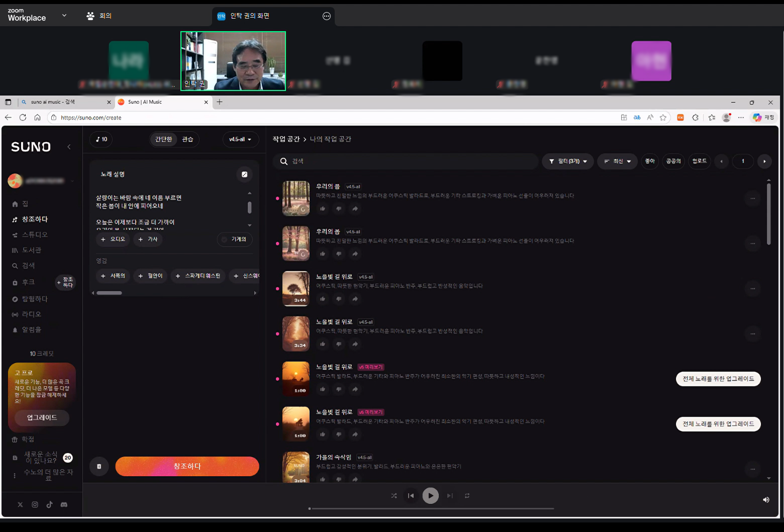Switch to the 'suno ai music' browser tab

coord(64,102)
